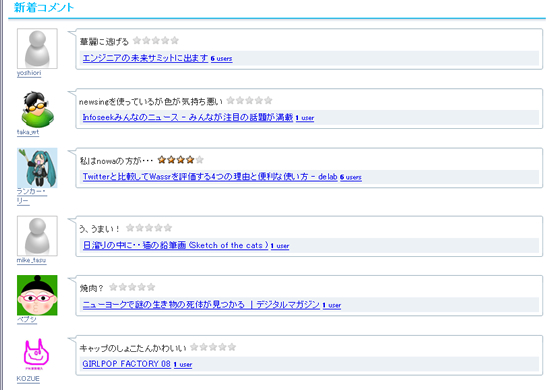Viewport: 550px width, 390px height.
Task: Click first star in yoshiori's comment rating
Action: [137, 41]
